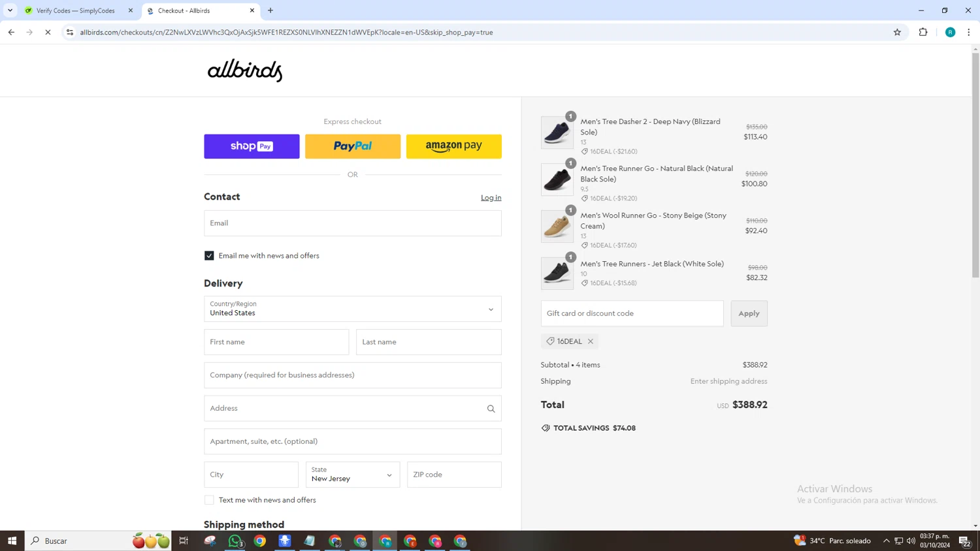Click the City field
The width and height of the screenshot is (980, 551).
click(x=251, y=475)
